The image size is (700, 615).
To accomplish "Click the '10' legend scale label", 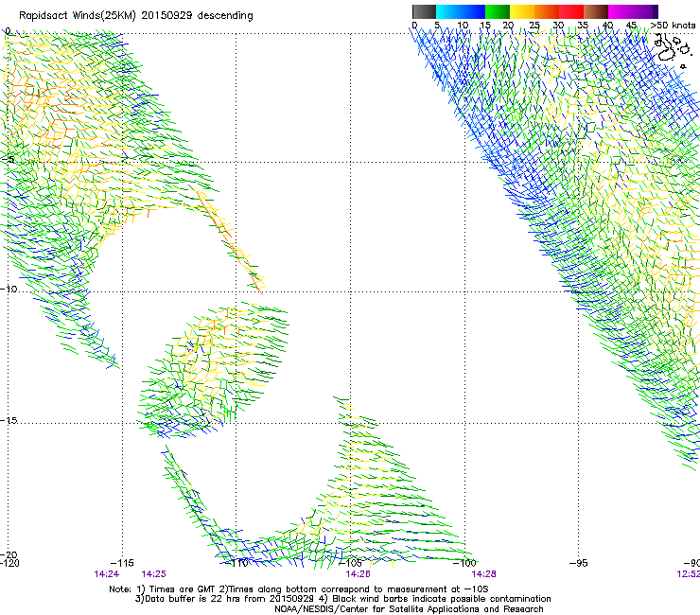I will point(463,25).
